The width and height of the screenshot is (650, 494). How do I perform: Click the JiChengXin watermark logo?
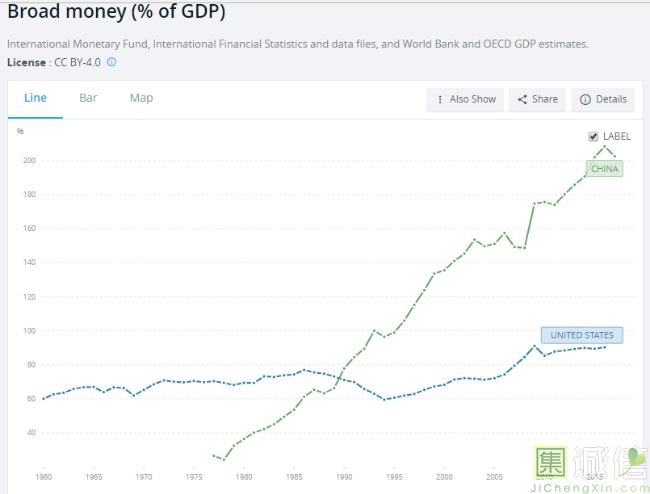590,469
